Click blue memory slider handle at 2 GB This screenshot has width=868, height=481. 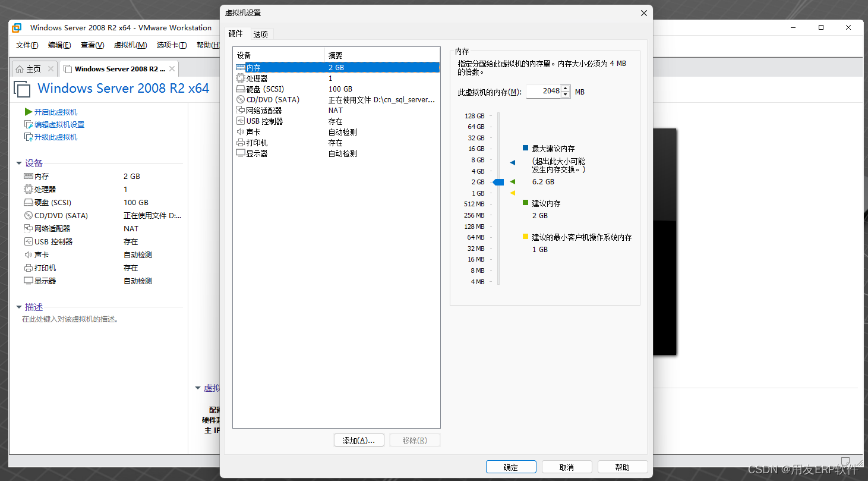pos(498,182)
